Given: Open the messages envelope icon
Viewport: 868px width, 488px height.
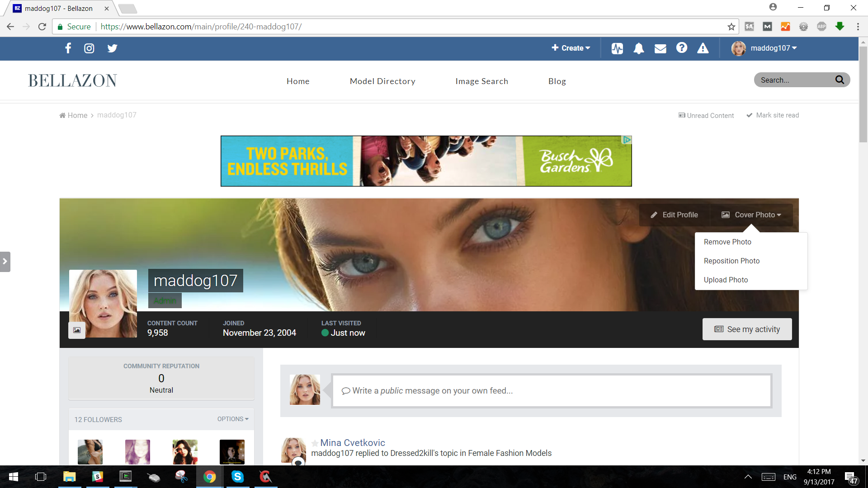Looking at the screenshot, I should [x=660, y=48].
